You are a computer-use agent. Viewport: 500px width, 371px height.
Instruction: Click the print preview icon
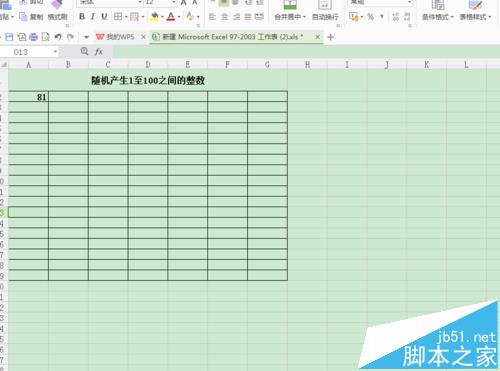pos(46,37)
